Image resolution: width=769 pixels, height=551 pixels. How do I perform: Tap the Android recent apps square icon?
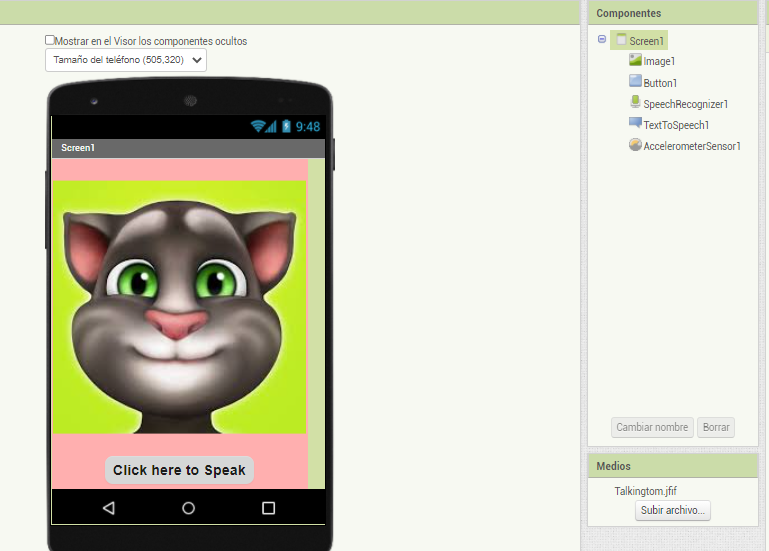(x=268, y=508)
